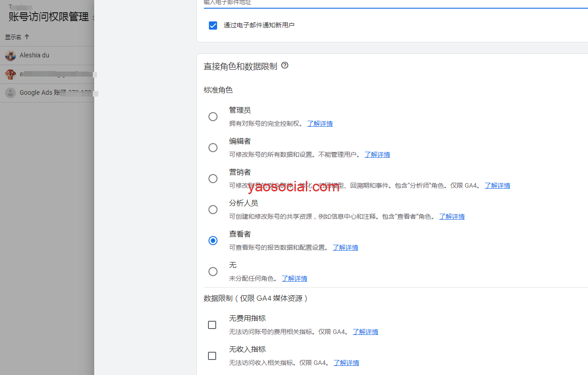The image size is (588, 375).
Task: Select the 分析人员 role radio button
Action: point(213,210)
